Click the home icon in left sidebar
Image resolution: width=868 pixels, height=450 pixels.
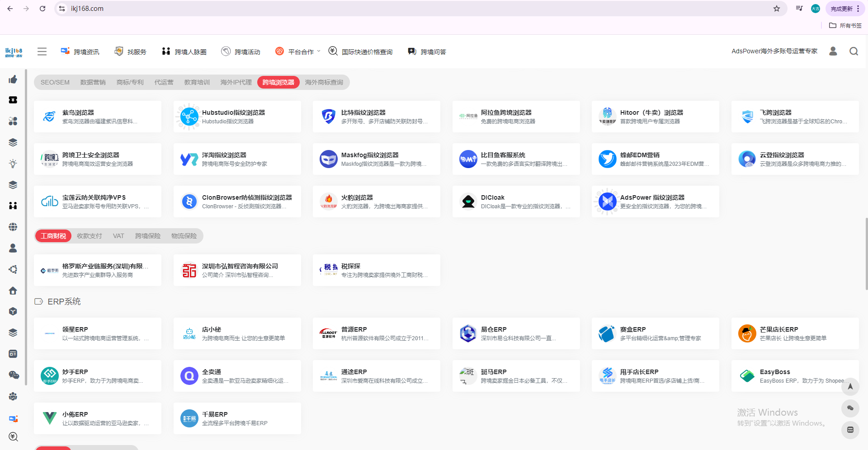(13, 291)
